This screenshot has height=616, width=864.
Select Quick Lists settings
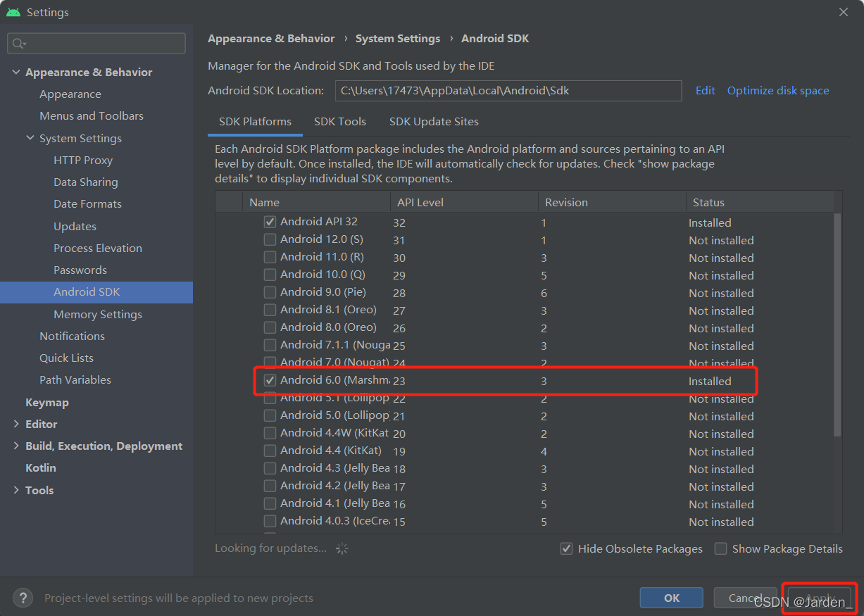click(66, 358)
